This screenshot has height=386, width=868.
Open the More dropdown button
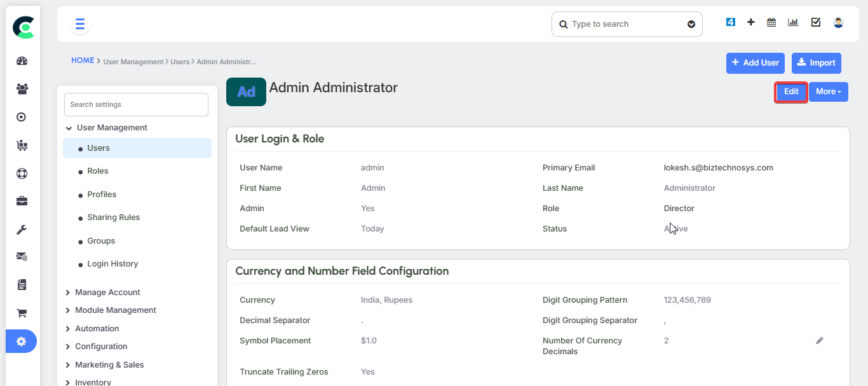point(828,92)
